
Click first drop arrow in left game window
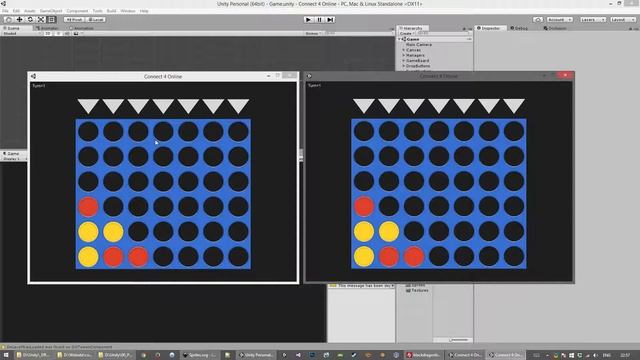pos(88,105)
